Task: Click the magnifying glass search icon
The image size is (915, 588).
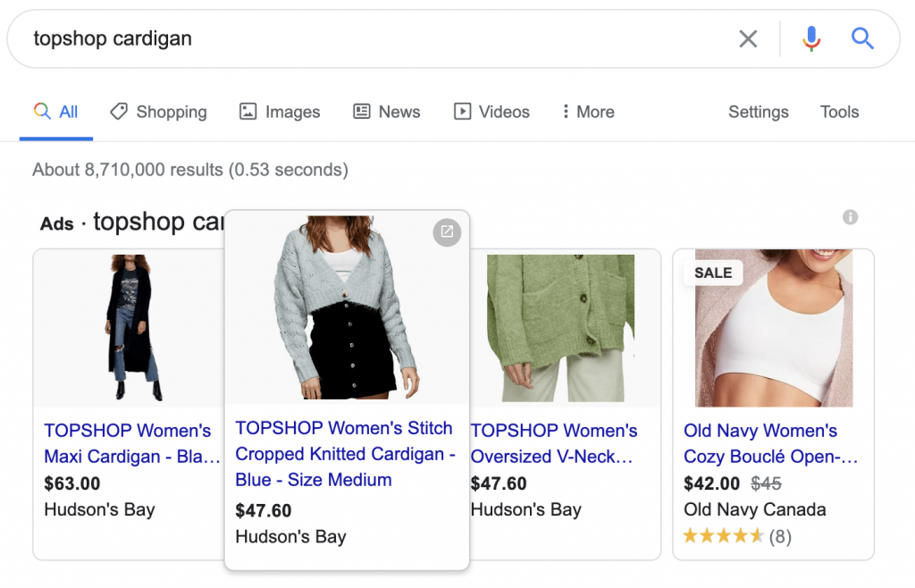Action: 861,38
